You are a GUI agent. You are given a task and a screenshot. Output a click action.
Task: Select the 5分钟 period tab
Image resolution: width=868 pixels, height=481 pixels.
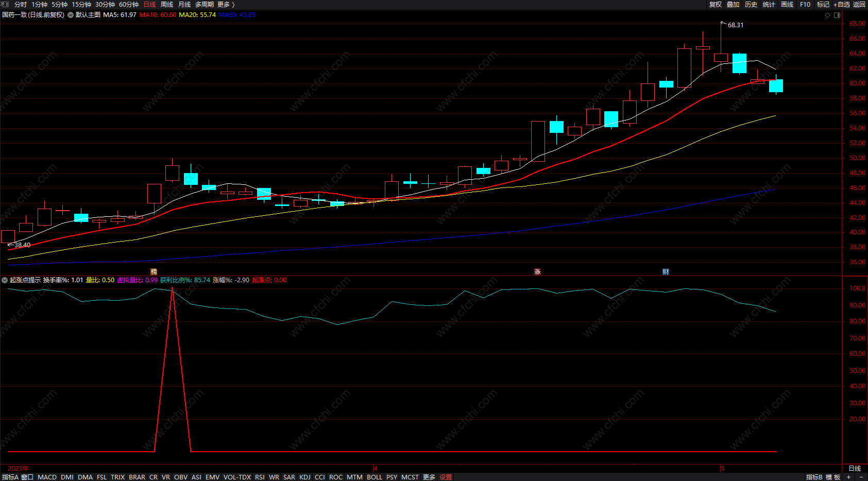click(x=59, y=4)
